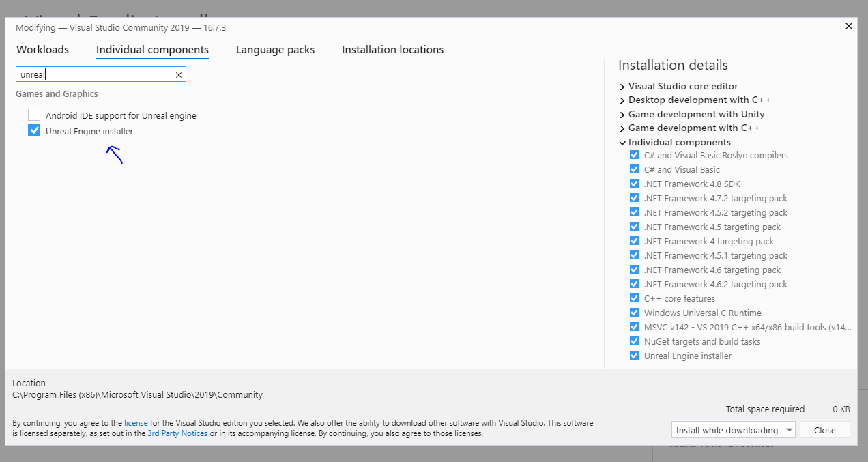The height and width of the screenshot is (462, 868).
Task: Uncheck .NET Framework 4.5 targeting pack
Action: (x=634, y=227)
